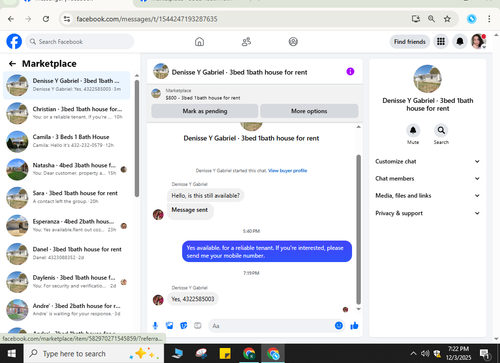Click the conversation list scrollbar
Image resolution: width=500 pixels, height=363 pixels.
[137, 138]
